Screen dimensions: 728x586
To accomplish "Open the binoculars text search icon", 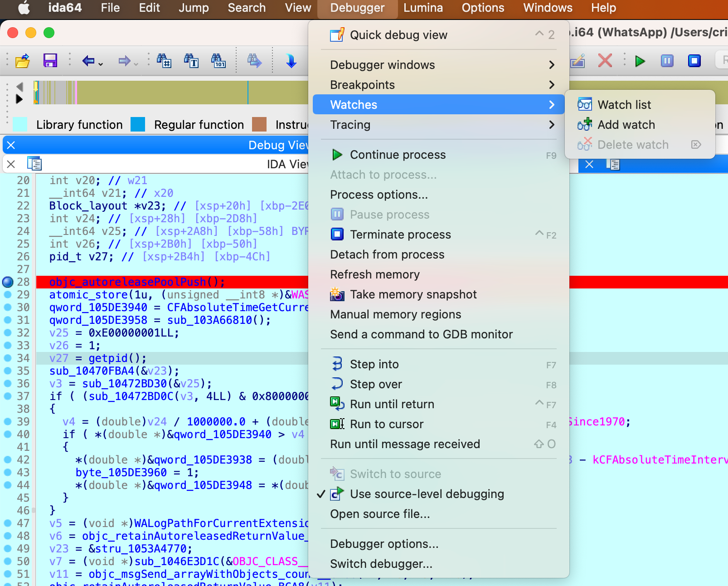I will 191,61.
